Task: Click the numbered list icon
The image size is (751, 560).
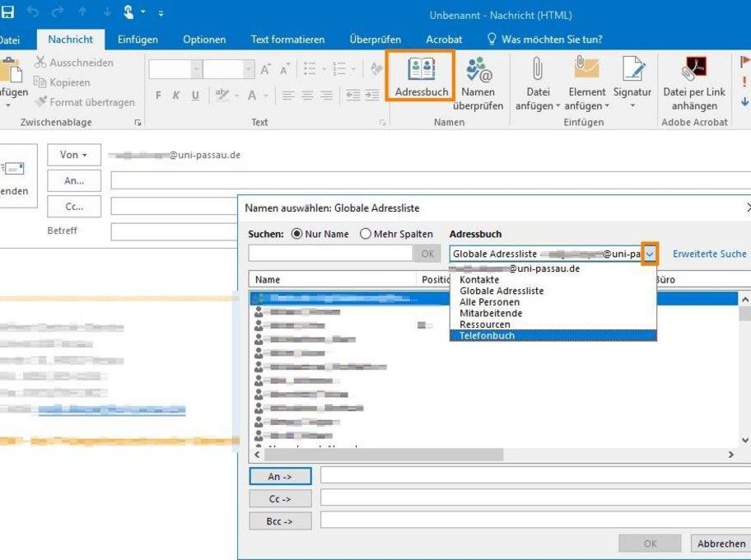Action: [339, 69]
